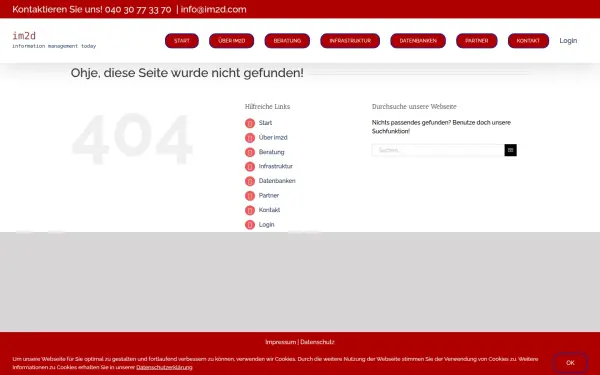This screenshot has height=375, width=600.
Task: Follow the Start link under Hilfreiche Links
Action: point(265,123)
